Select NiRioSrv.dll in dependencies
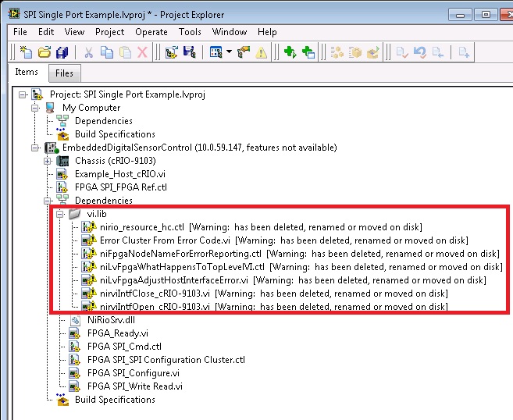The height and width of the screenshot is (420, 513). (x=111, y=320)
